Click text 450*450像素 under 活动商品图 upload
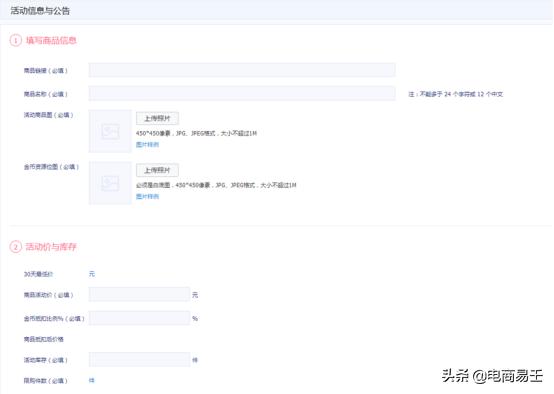This screenshot has width=554, height=394. (x=153, y=133)
